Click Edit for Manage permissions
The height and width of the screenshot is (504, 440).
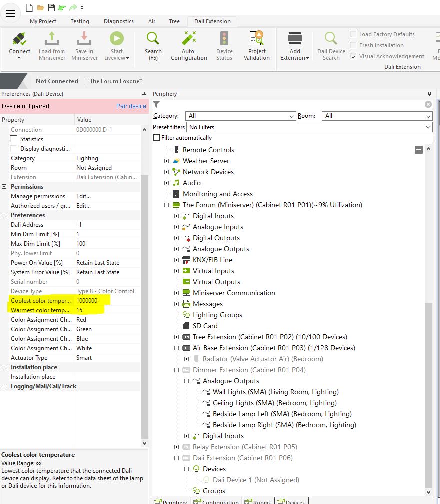[84, 196]
